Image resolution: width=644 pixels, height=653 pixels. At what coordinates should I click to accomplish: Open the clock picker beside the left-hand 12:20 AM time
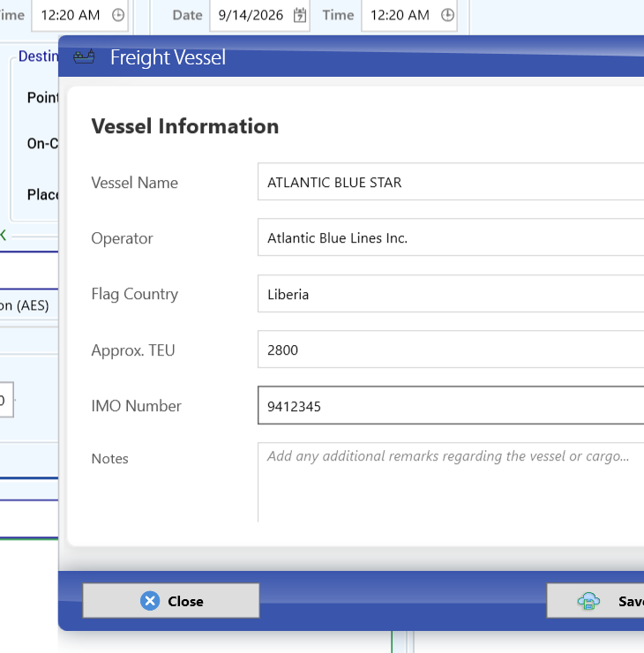click(118, 15)
